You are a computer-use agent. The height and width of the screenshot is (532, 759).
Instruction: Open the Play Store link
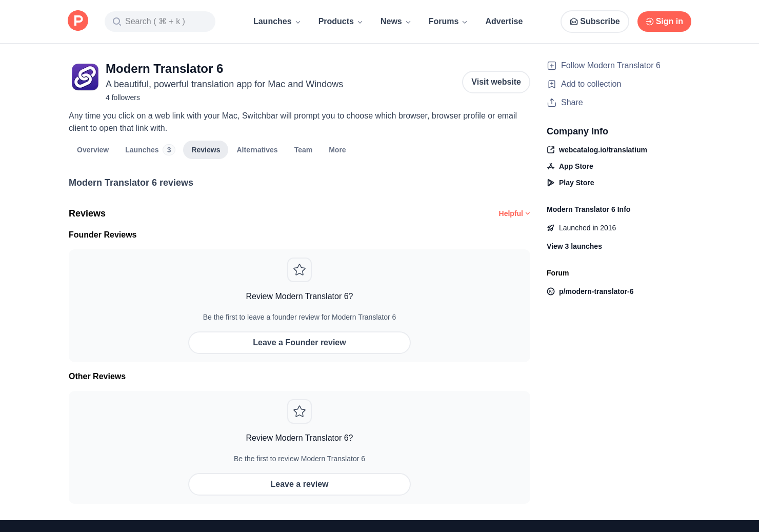tap(576, 183)
